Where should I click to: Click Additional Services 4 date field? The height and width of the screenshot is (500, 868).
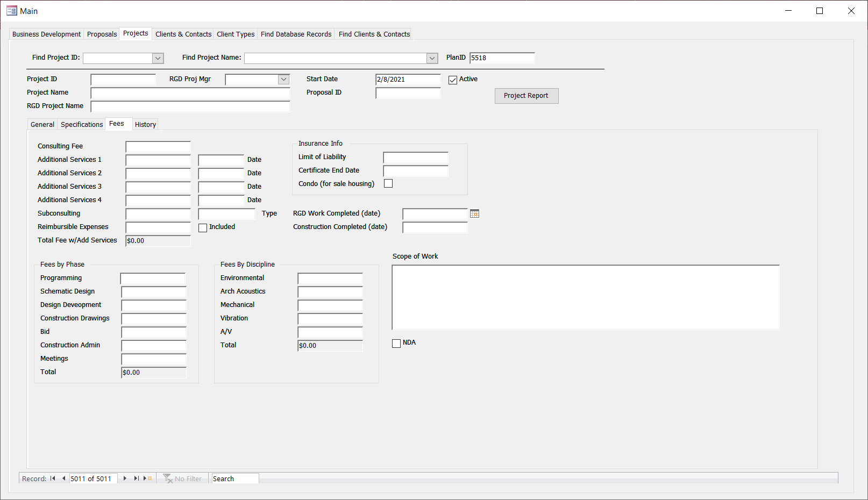point(221,201)
